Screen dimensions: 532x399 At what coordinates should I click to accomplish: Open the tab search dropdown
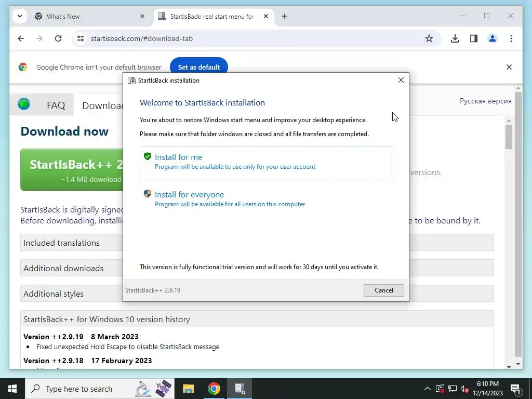point(20,16)
